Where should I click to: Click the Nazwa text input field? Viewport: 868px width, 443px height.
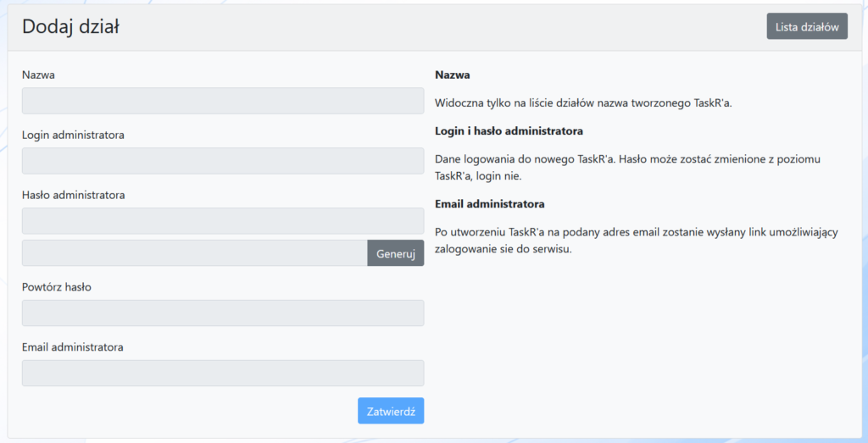pos(222,101)
